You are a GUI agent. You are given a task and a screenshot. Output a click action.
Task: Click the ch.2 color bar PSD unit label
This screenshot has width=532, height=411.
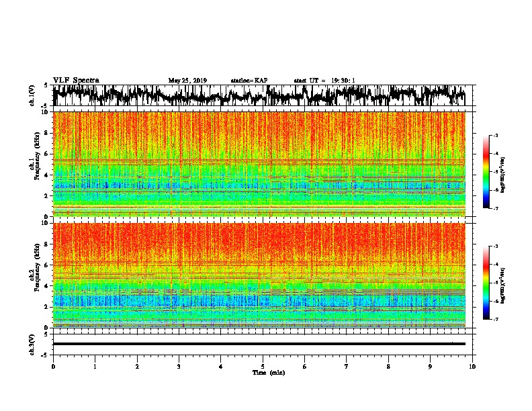point(503,285)
